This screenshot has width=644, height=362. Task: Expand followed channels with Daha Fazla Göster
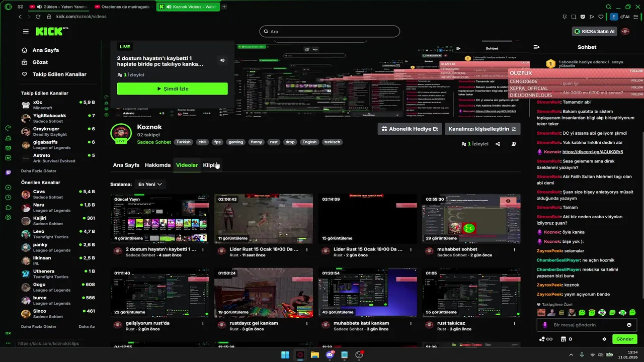point(39,171)
